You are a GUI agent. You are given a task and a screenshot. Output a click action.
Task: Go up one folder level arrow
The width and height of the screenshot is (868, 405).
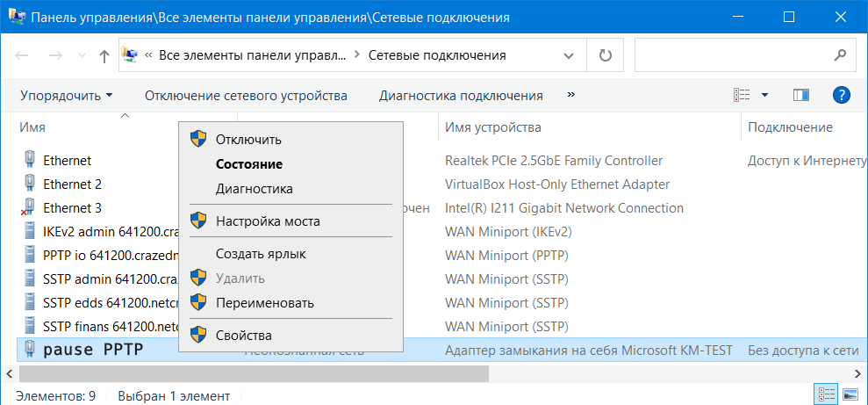click(x=104, y=55)
